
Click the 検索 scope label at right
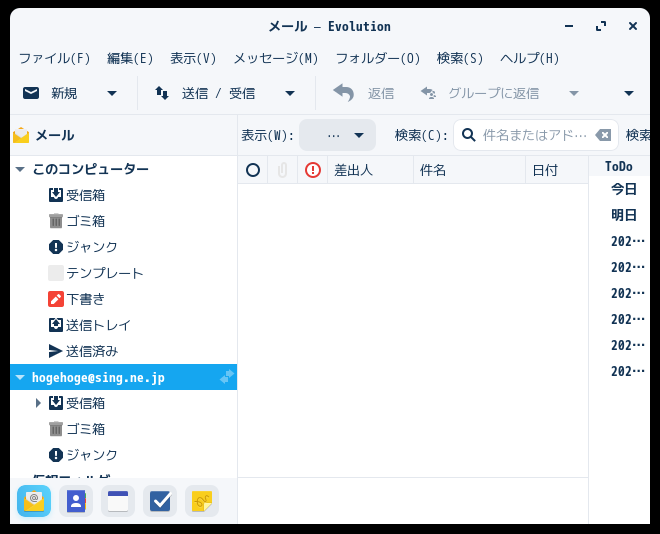[638, 135]
